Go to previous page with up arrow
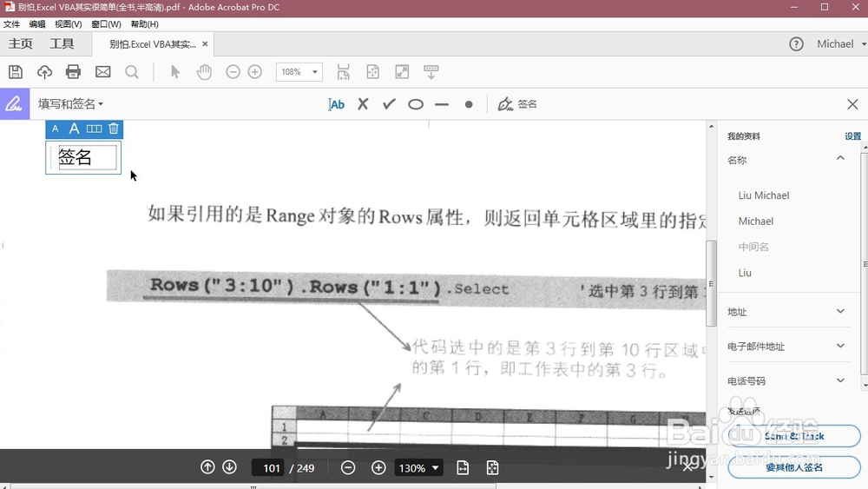Screen dimensions: 868x489 (207, 467)
